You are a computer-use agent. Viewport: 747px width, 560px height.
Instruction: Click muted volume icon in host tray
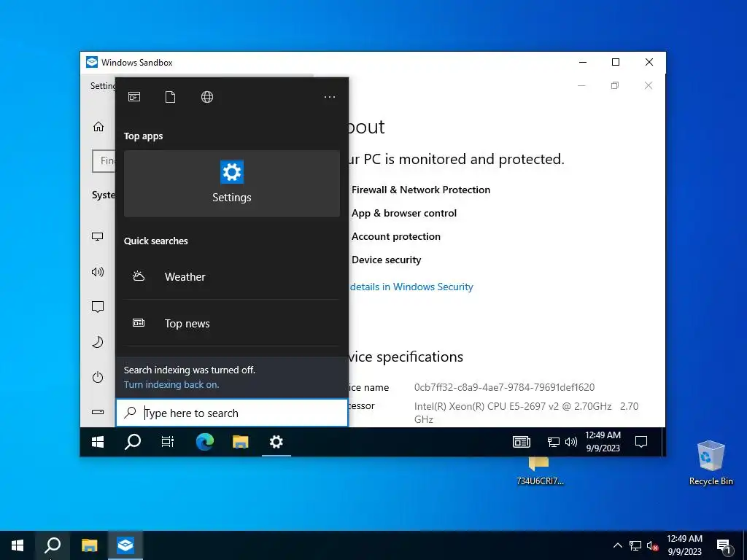click(x=652, y=545)
